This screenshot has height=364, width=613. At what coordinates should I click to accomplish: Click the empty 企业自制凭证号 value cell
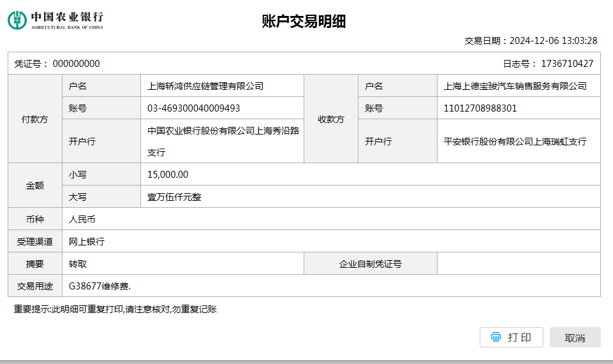(x=518, y=264)
